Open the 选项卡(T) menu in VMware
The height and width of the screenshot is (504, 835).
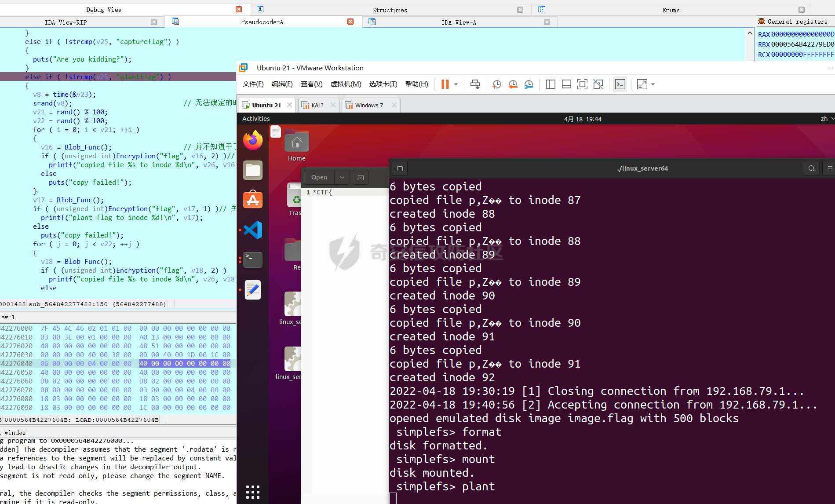point(383,84)
